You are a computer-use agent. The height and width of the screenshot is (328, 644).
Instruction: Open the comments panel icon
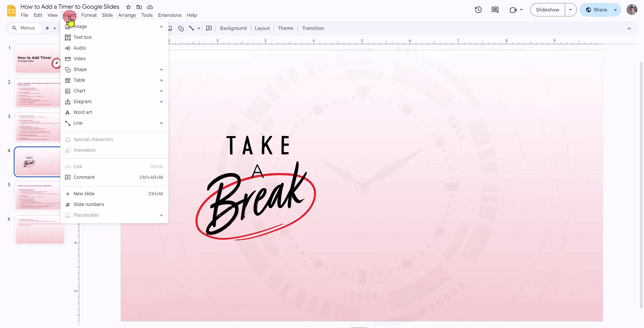pyautogui.click(x=495, y=10)
